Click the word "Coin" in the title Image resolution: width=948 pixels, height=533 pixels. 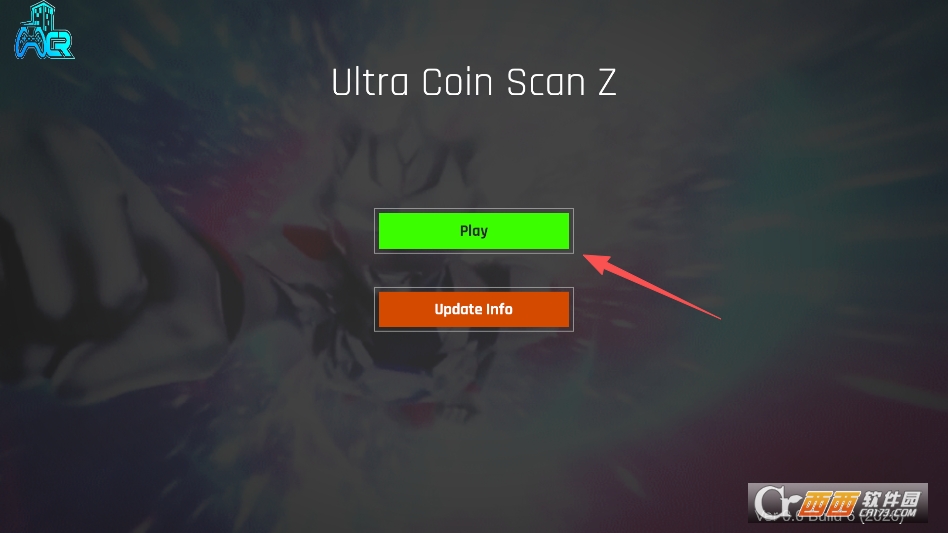pyautogui.click(x=457, y=82)
